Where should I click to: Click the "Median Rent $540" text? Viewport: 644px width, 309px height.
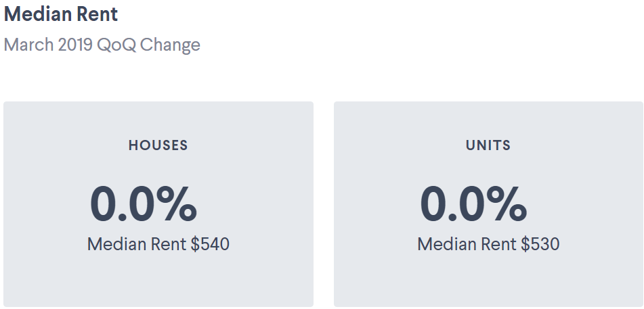point(158,244)
